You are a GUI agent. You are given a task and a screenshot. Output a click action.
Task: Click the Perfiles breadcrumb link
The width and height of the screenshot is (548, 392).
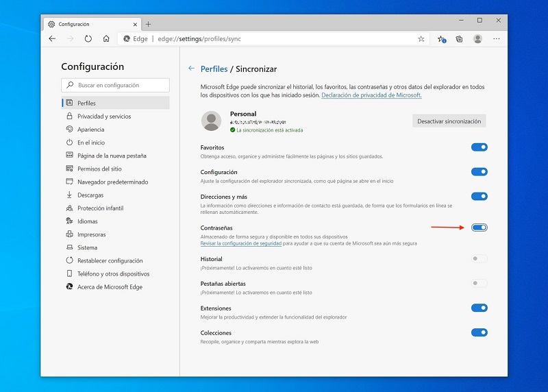[x=214, y=69]
